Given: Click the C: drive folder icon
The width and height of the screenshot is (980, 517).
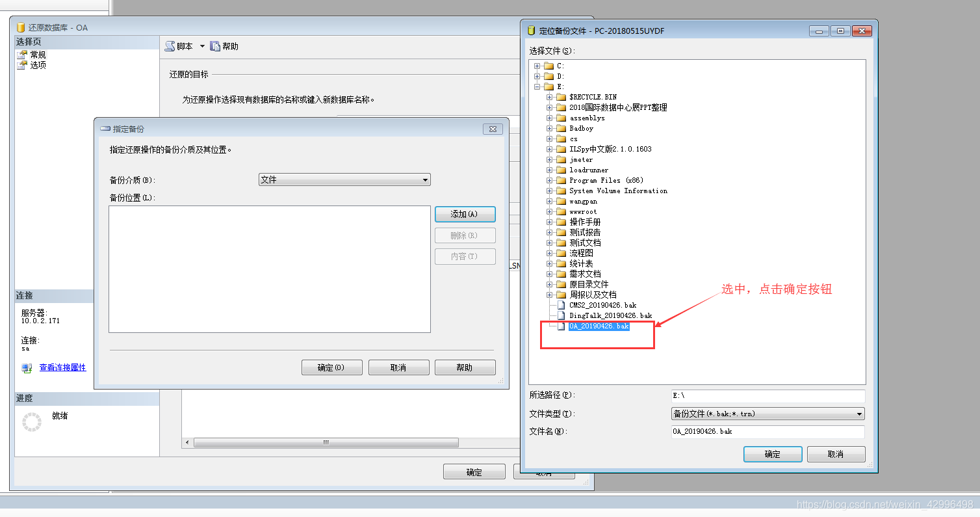Looking at the screenshot, I should coord(548,66).
